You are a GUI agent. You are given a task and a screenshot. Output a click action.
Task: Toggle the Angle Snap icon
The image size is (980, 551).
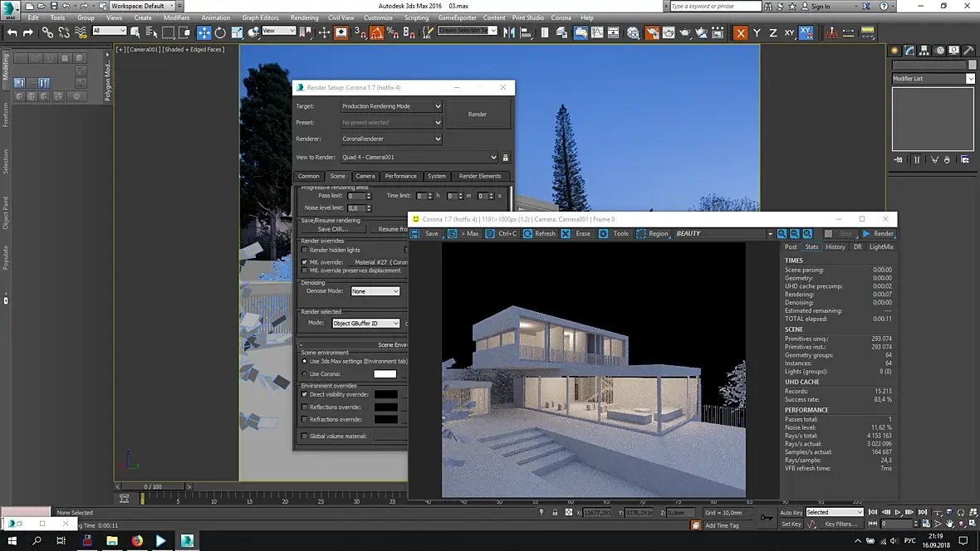[x=376, y=33]
